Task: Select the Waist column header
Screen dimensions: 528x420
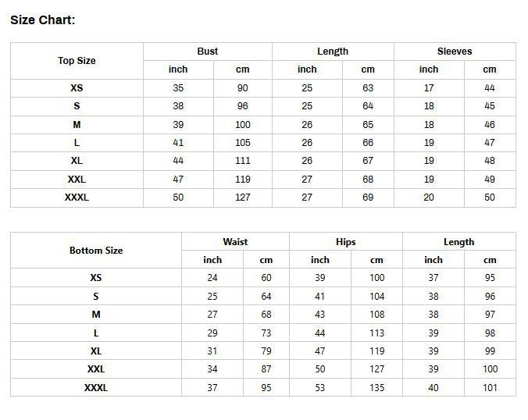Action: (x=235, y=242)
